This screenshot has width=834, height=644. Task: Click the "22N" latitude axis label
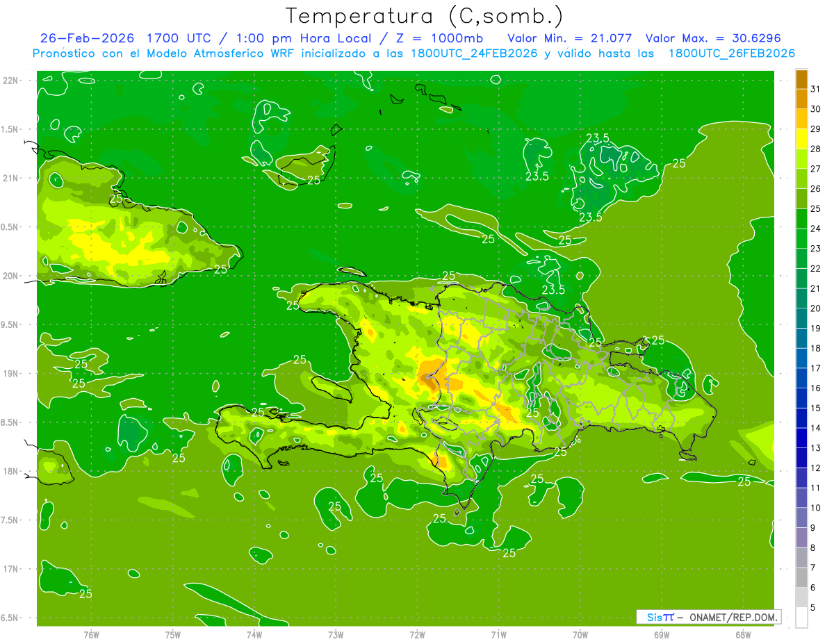[10, 80]
